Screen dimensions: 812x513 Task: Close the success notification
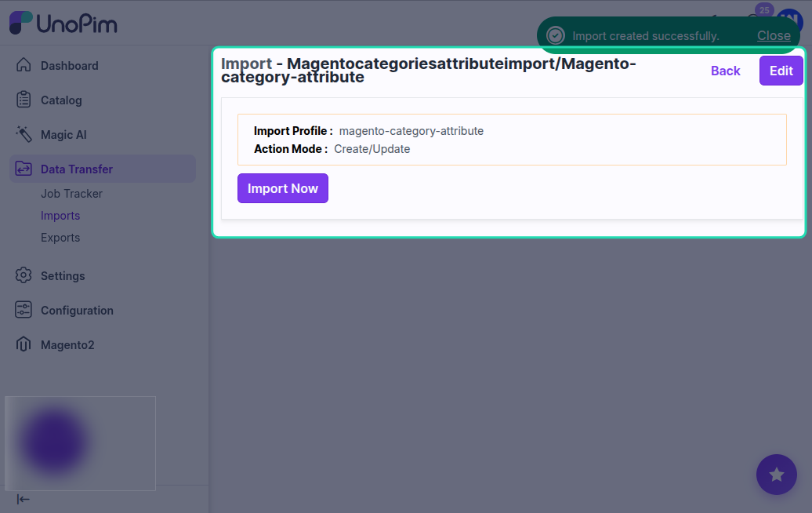tap(774, 35)
